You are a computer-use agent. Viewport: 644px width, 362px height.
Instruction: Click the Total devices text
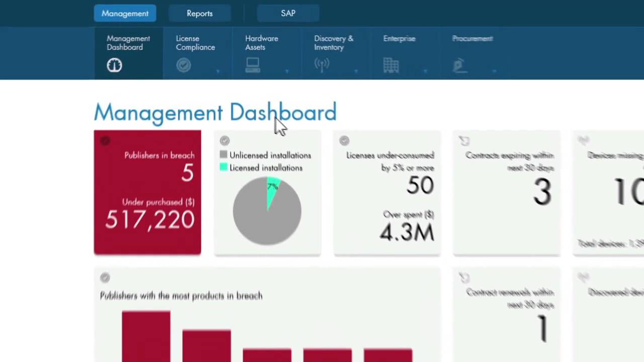pos(610,244)
